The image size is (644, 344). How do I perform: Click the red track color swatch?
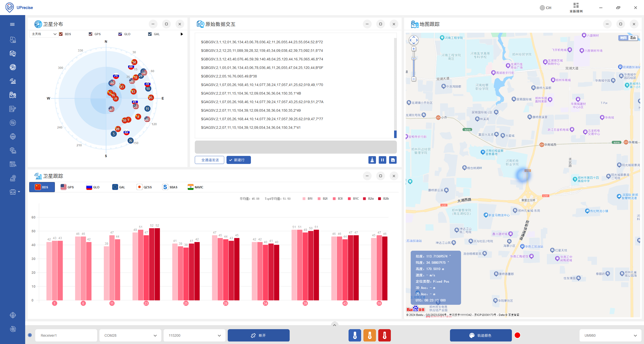click(x=517, y=335)
